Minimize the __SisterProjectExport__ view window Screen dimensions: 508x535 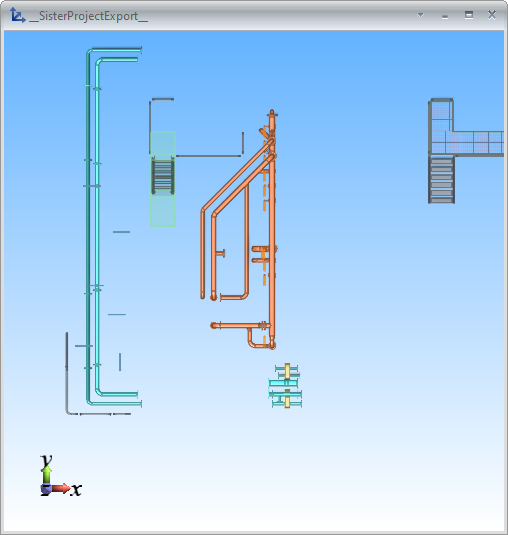445,16
